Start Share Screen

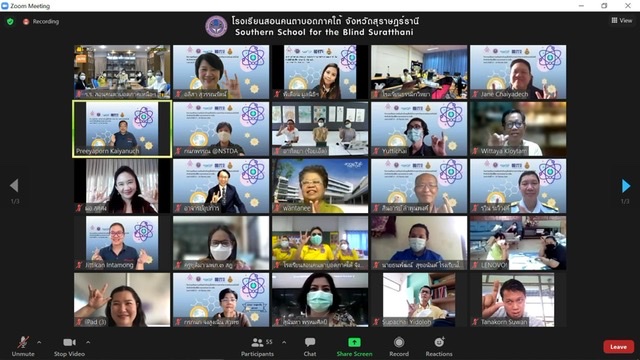click(x=354, y=347)
